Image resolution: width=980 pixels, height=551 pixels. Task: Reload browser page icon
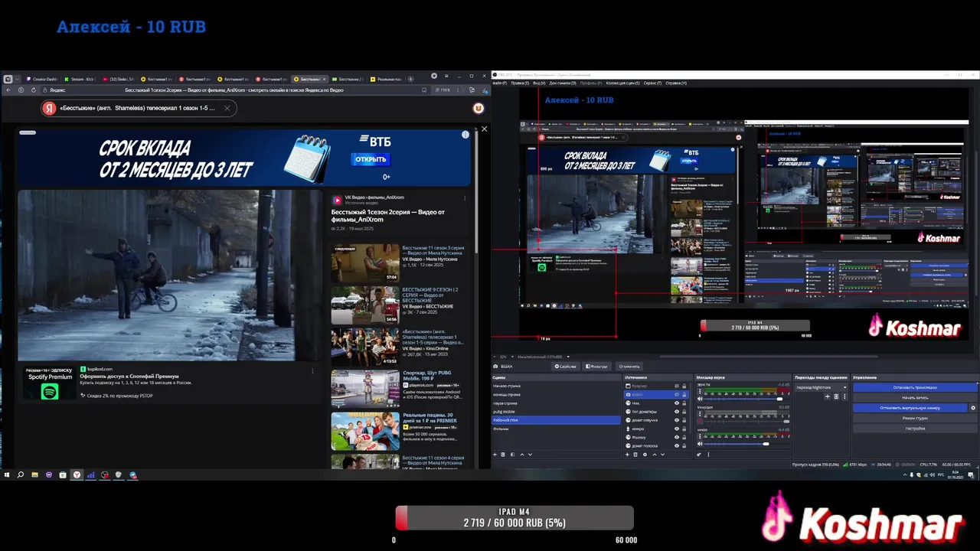point(34,90)
